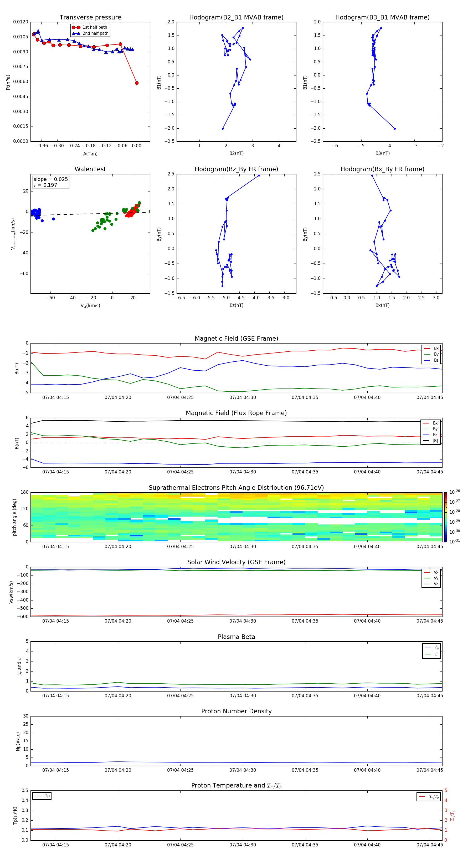
Task: Click the "r = 0.197" annotation
Action: point(45,185)
